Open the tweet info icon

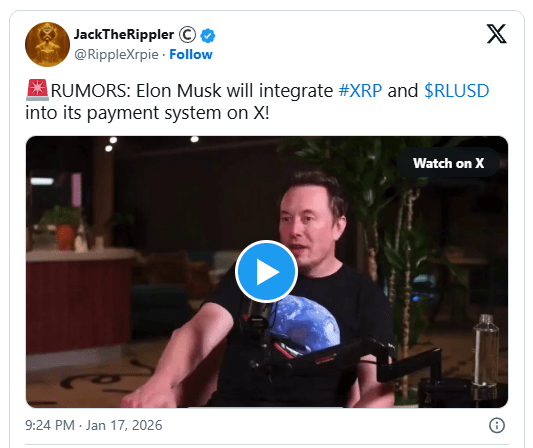[497, 425]
